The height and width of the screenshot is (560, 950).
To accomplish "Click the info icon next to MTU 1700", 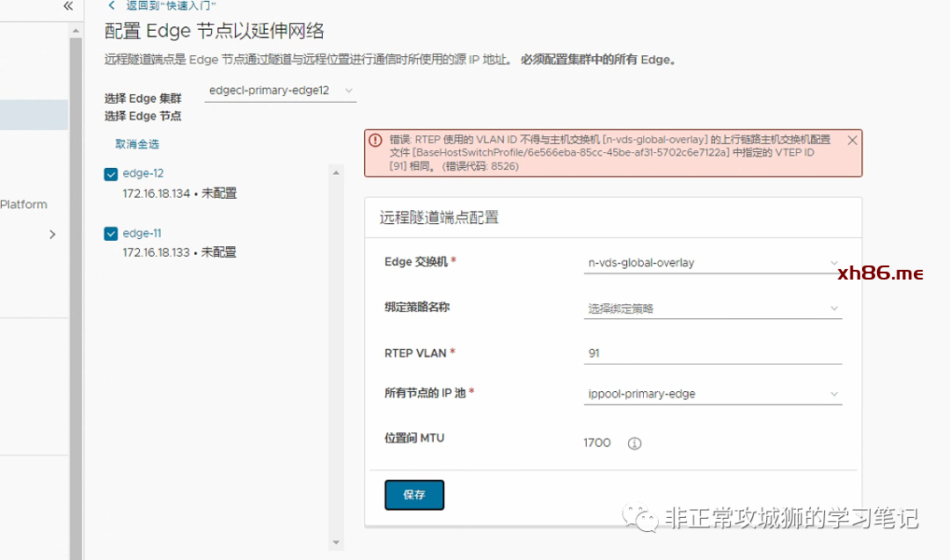I will (x=634, y=443).
